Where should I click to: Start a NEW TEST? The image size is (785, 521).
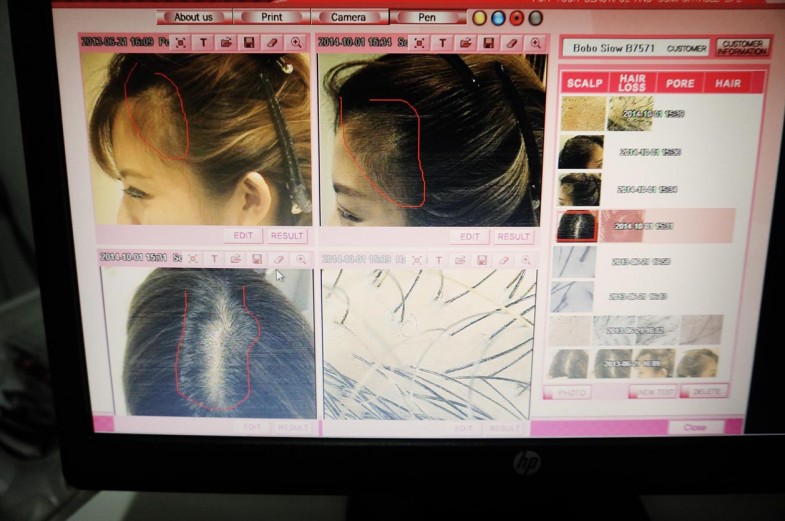654,392
